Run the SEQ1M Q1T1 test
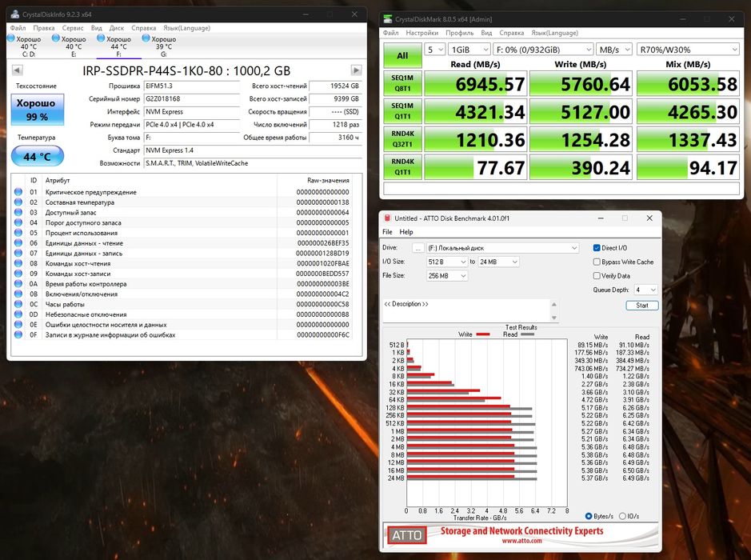 point(402,111)
